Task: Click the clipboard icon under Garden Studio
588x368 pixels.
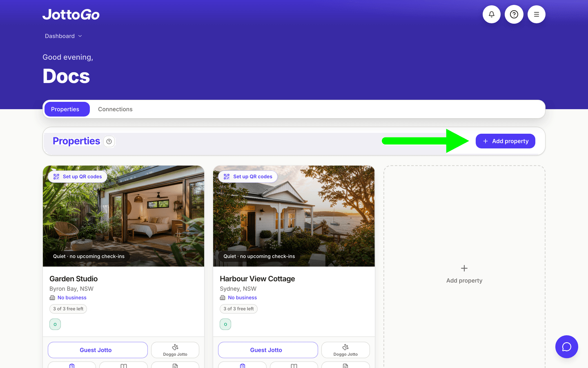Action: (x=72, y=366)
